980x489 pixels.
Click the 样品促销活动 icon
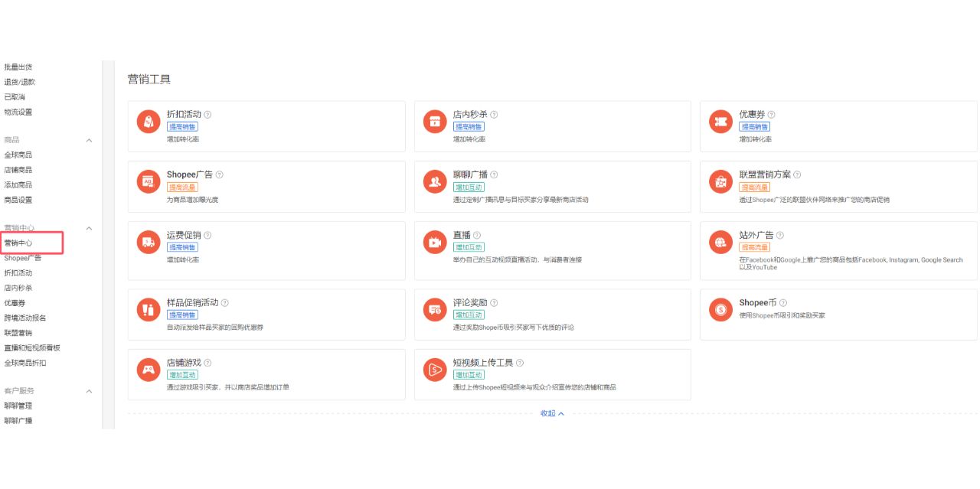click(148, 310)
